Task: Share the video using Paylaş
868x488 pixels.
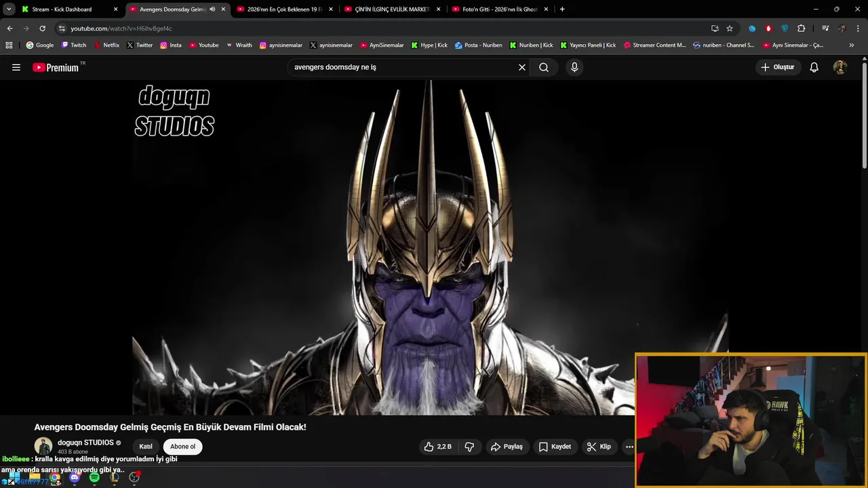Action: [x=507, y=447]
